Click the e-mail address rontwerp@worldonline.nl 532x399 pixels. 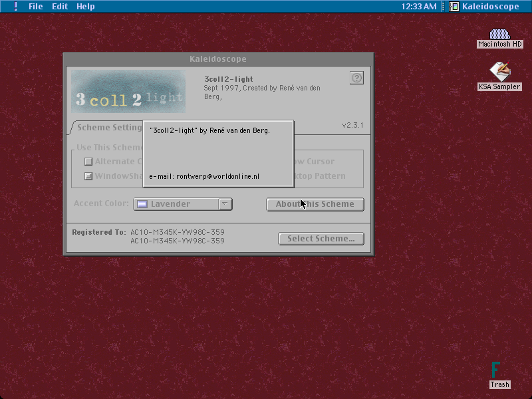pos(217,176)
